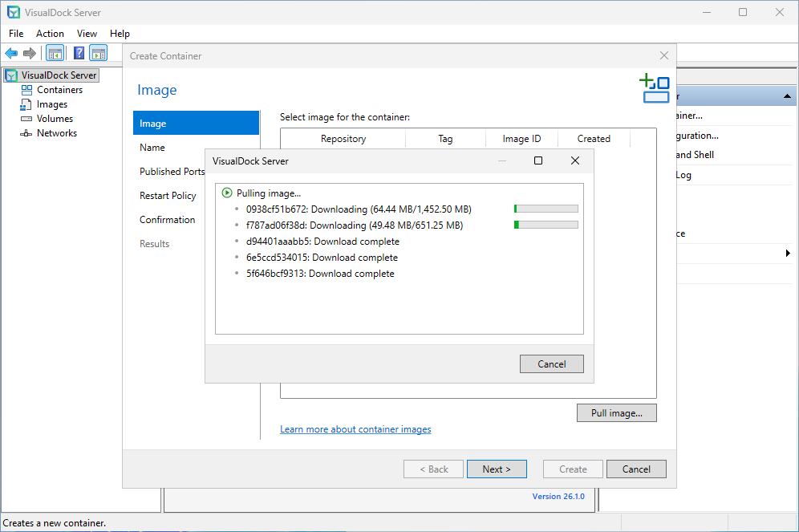The height and width of the screenshot is (532, 799).
Task: Click the Create button
Action: coord(574,469)
